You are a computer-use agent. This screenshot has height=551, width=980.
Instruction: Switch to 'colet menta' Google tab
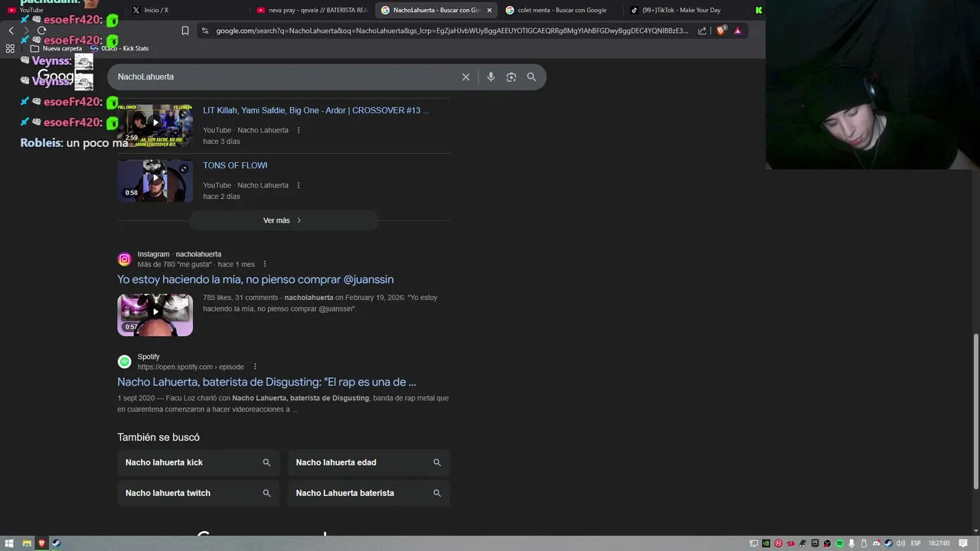561,10
